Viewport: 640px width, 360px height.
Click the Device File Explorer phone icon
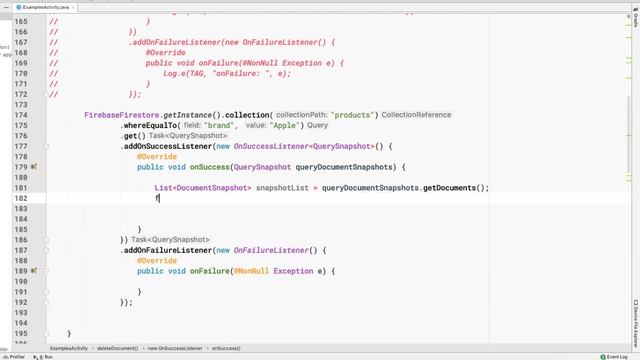636,302
